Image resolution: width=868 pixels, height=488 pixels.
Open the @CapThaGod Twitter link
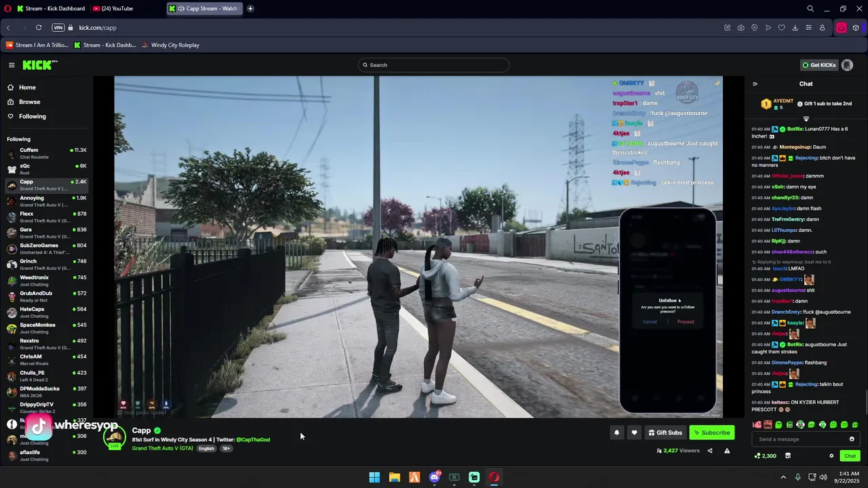click(x=253, y=440)
